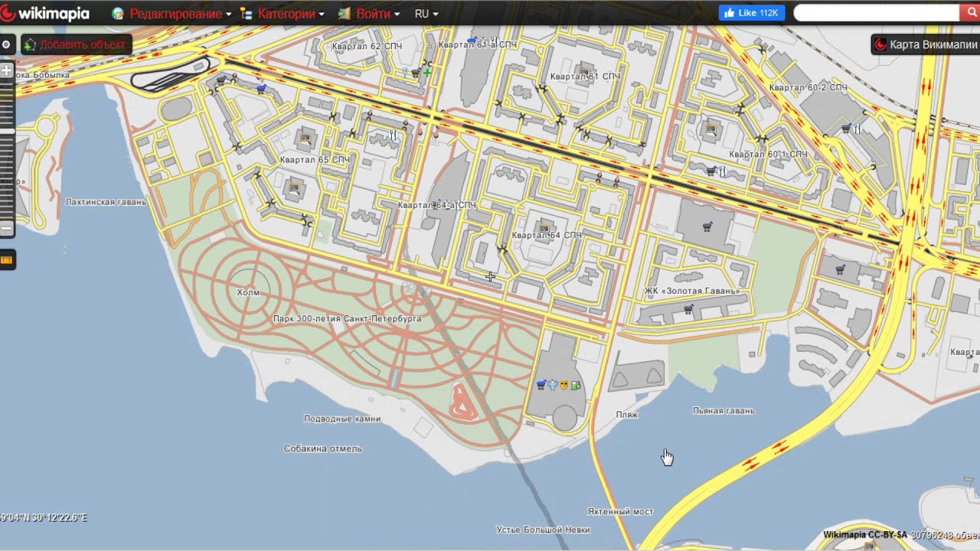
Task: Open the Категории dropdown menu
Action: [283, 14]
